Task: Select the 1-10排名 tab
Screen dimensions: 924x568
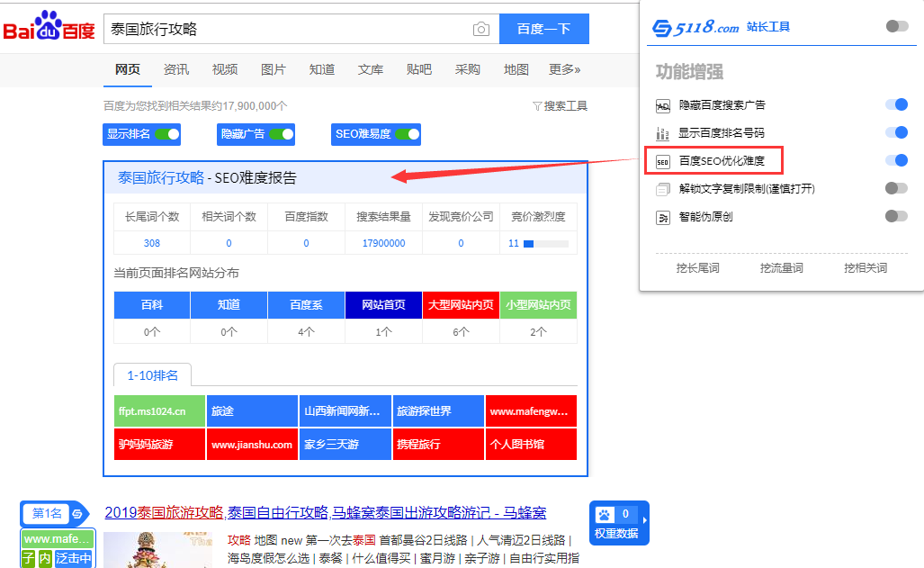Action: 152,375
